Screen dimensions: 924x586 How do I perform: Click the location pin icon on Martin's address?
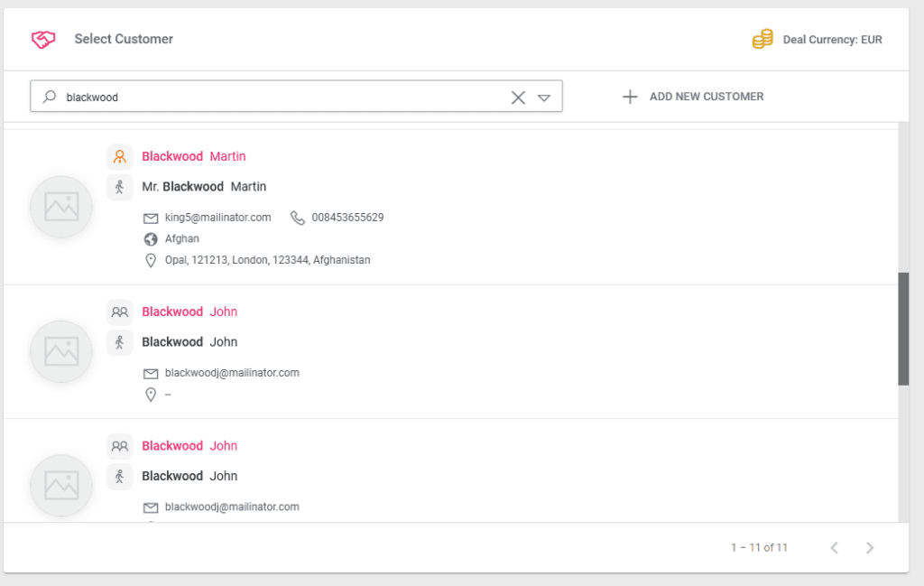151,259
